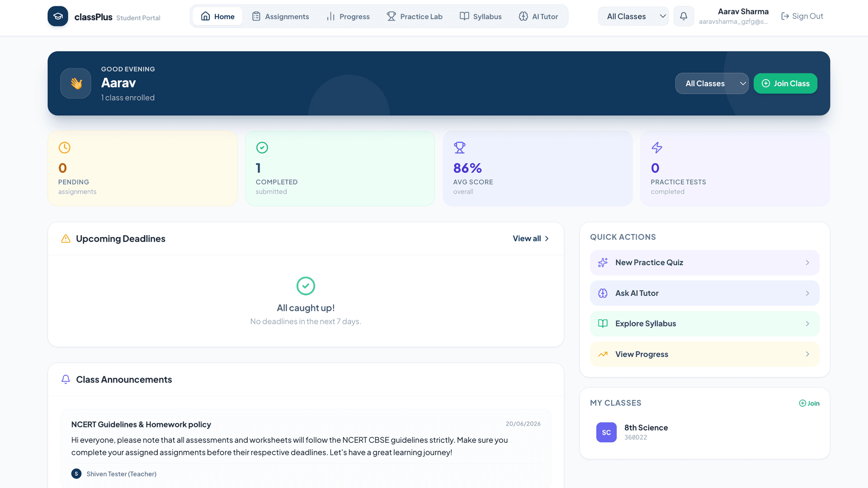Click the S teacher avatar for Shiven Tester
868x488 pixels.
(76, 474)
